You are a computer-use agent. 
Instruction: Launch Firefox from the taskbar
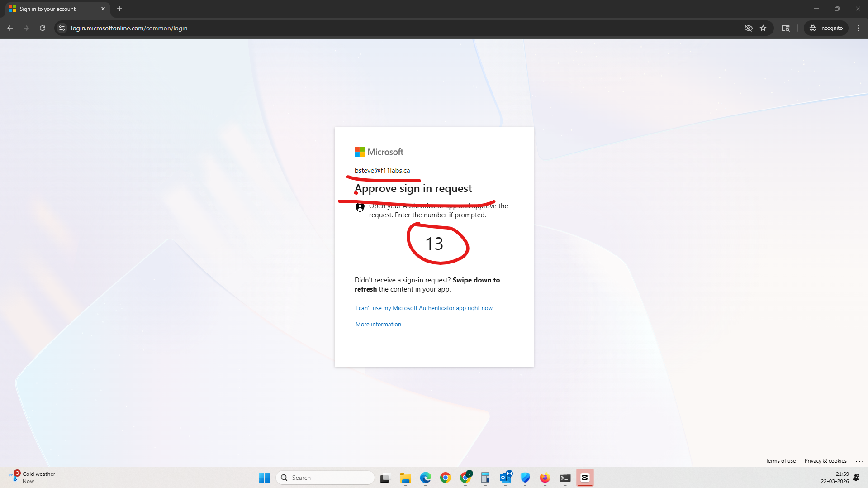(545, 478)
